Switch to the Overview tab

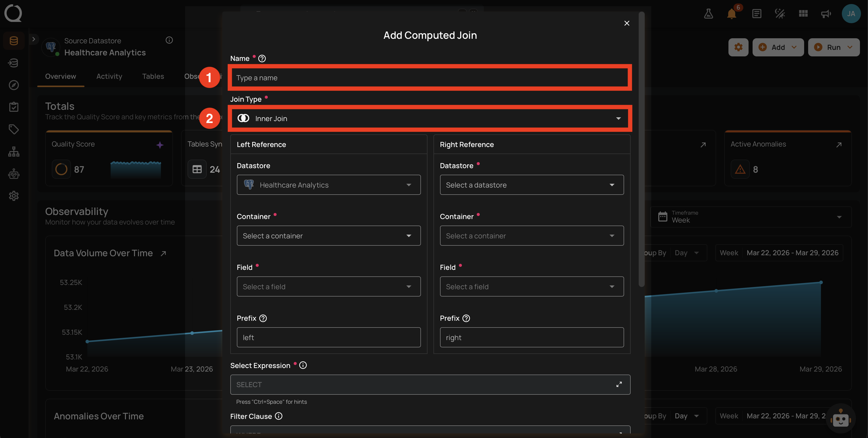coord(61,76)
